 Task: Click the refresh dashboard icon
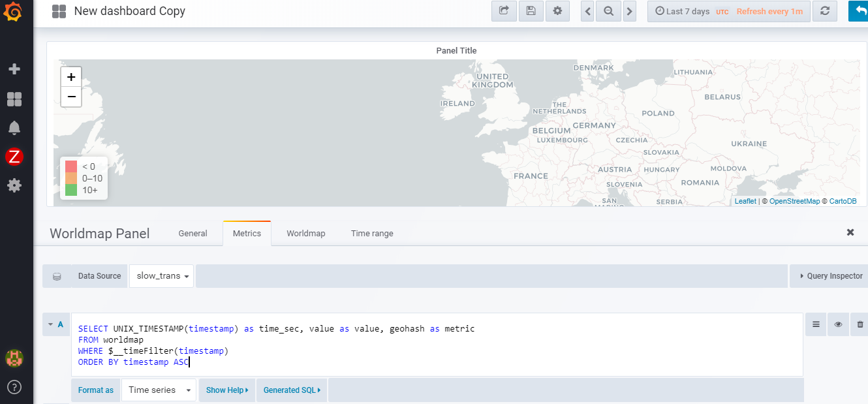824,11
